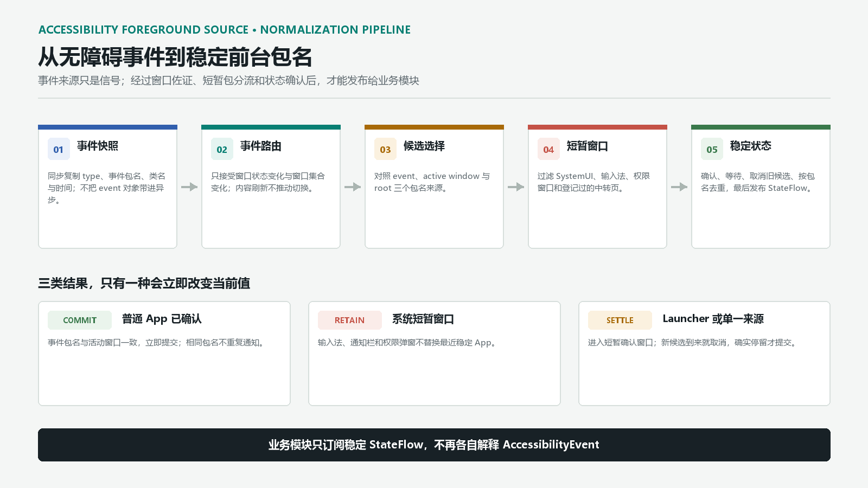Select the RETAIN tag badge
The image size is (868, 488).
coord(350,320)
